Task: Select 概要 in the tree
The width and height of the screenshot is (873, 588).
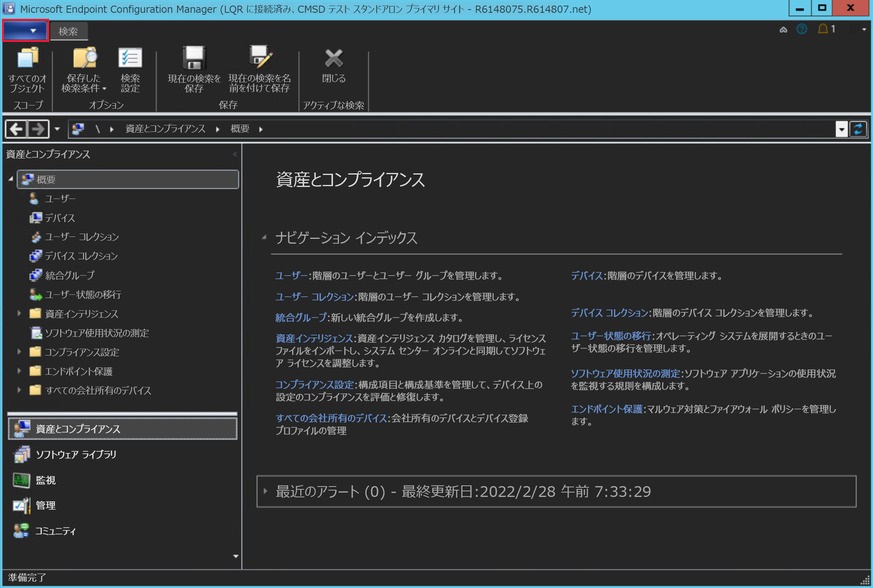Action: (128, 179)
